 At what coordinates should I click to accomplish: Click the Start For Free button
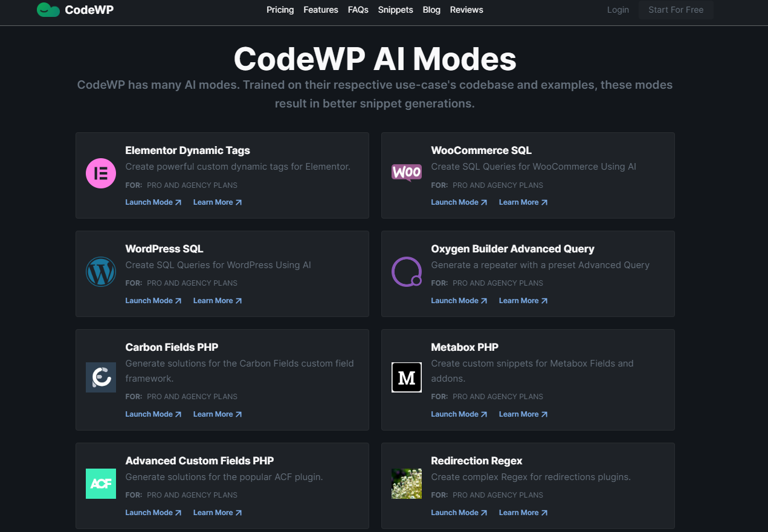pos(676,10)
